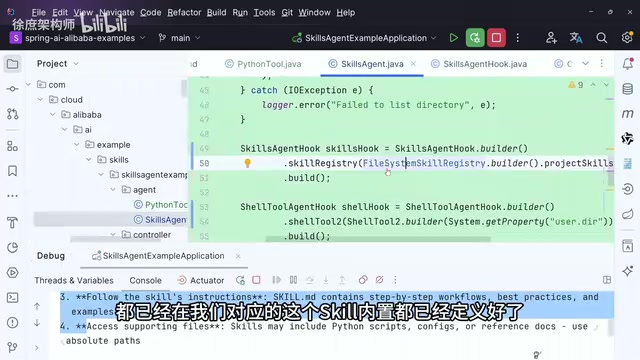Show more tool windows ellipsis
Screen dimensions: 640x360
coord(13,196)
